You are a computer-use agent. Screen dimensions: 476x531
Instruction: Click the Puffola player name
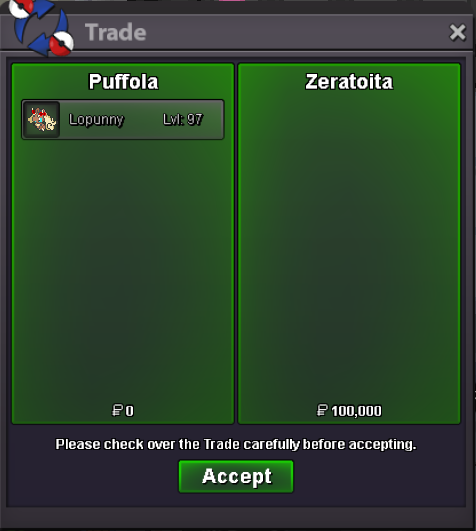coord(123,82)
